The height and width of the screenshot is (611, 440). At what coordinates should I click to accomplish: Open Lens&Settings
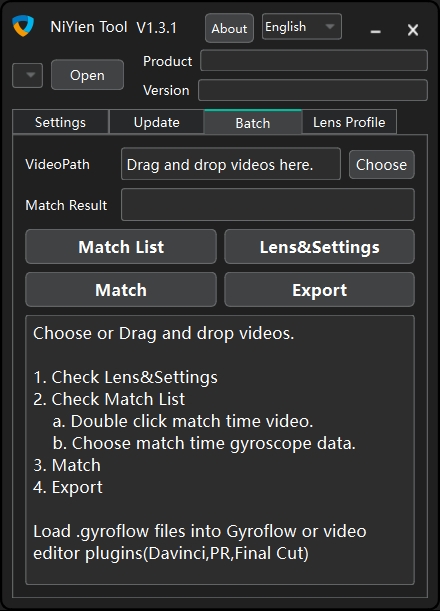coord(320,247)
